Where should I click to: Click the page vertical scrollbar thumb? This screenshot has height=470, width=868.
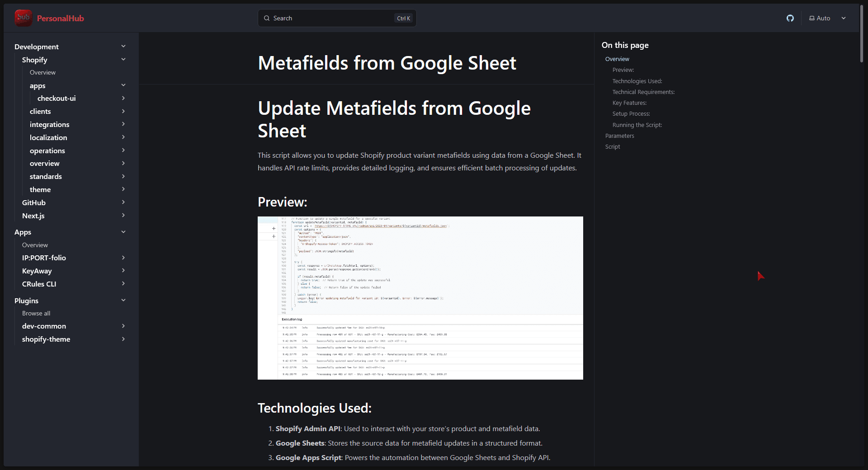click(862, 34)
